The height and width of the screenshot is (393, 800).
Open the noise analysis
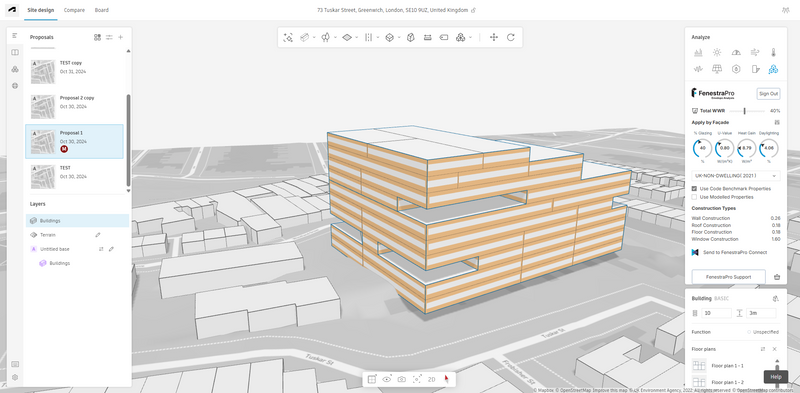click(x=698, y=69)
